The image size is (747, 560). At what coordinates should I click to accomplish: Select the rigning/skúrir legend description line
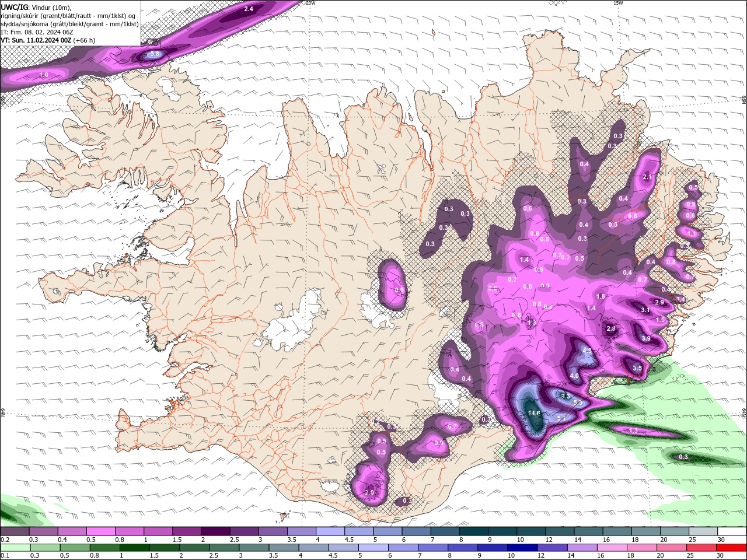click(x=68, y=16)
